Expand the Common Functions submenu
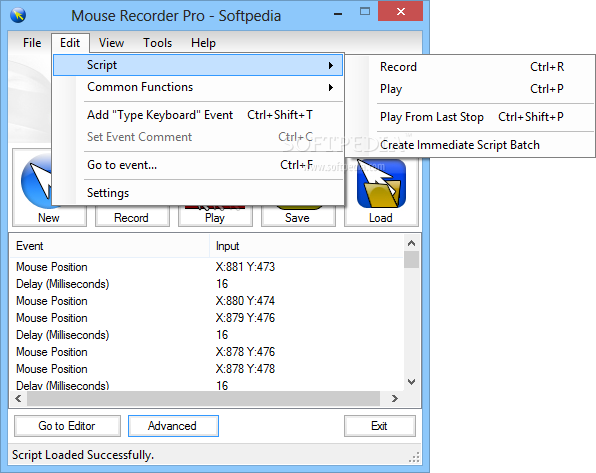 [x=198, y=87]
